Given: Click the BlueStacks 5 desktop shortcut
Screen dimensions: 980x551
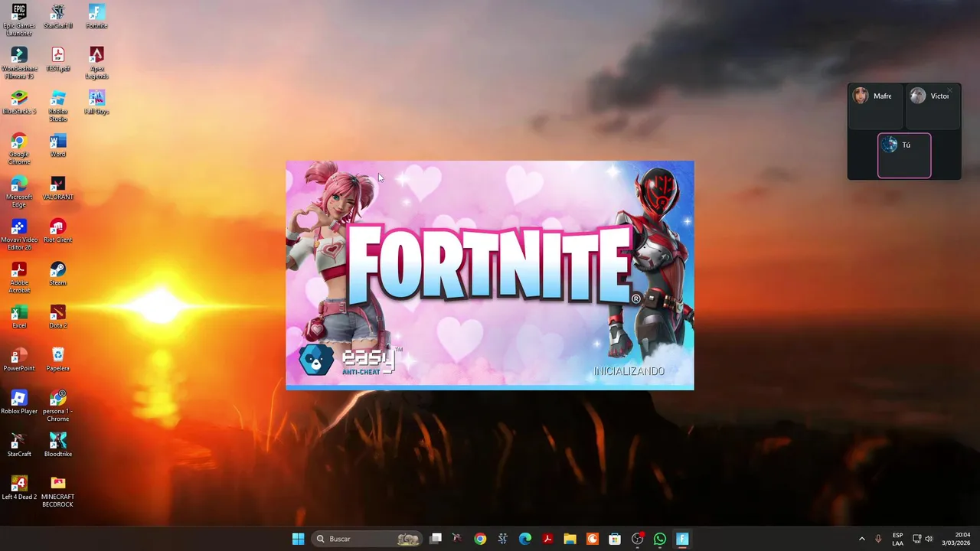Looking at the screenshot, I should point(19,103).
